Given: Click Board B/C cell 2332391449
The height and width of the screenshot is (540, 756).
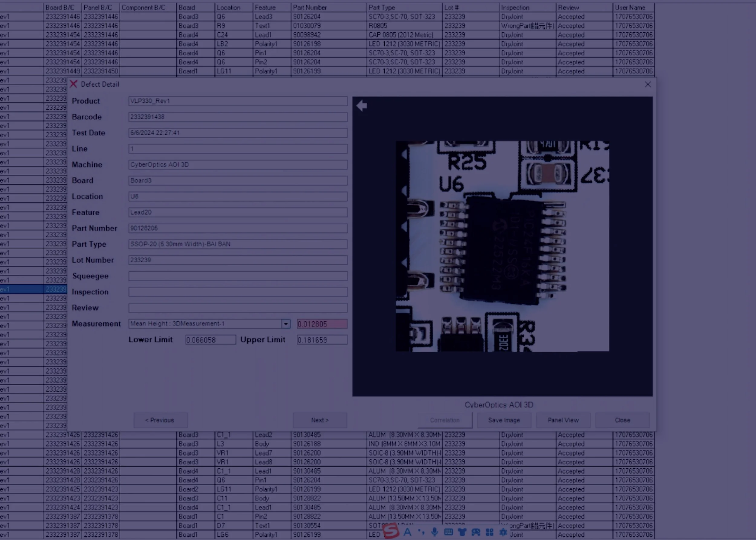Looking at the screenshot, I should [x=63, y=71].
